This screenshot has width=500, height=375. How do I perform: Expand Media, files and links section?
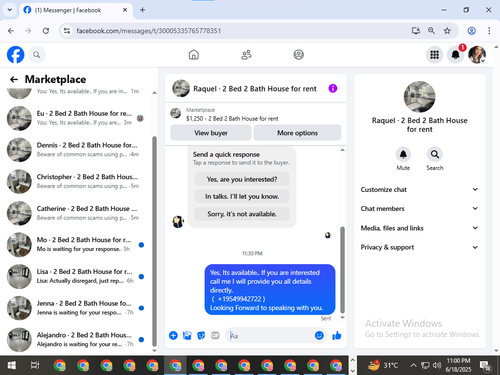pyautogui.click(x=419, y=228)
